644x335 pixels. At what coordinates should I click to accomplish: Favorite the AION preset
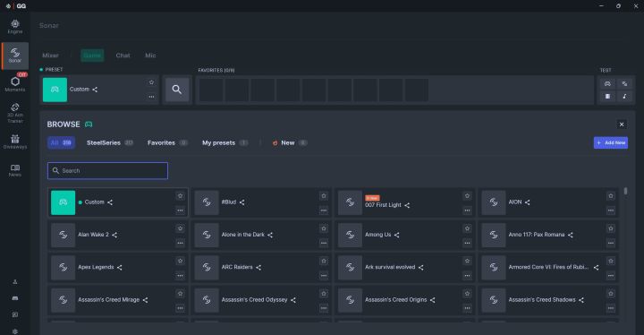click(611, 196)
